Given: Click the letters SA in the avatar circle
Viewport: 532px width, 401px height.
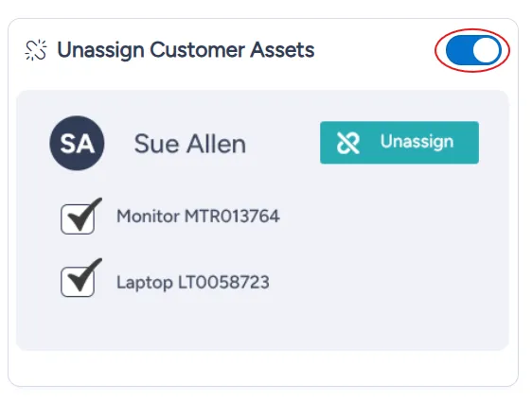Looking at the screenshot, I should coord(77,144).
